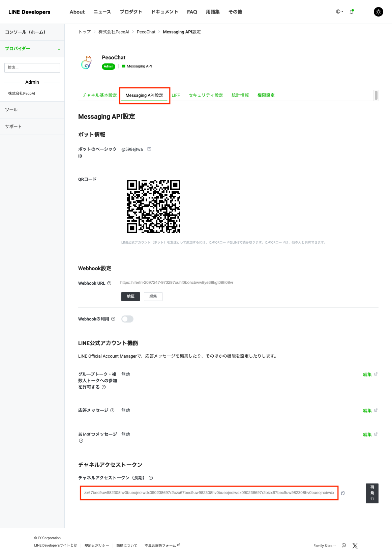Click help icon next to 応答メッセージ
This screenshot has width=392, height=556.
tap(113, 410)
